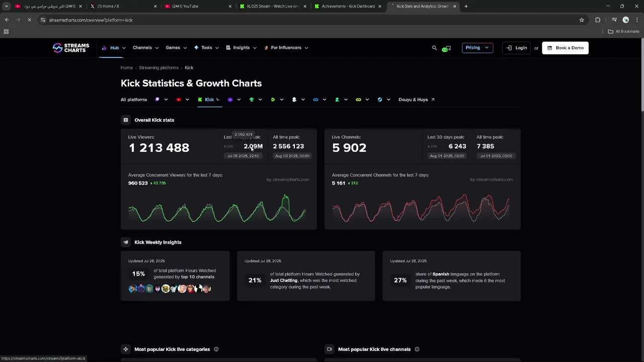Click the Login button

(x=516, y=48)
